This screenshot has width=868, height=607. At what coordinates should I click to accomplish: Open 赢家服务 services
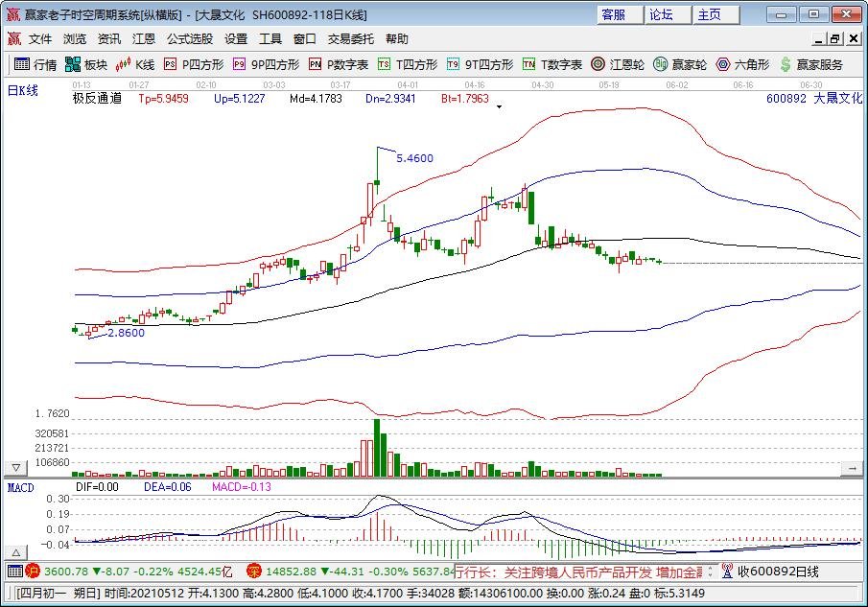pyautogui.click(x=811, y=65)
